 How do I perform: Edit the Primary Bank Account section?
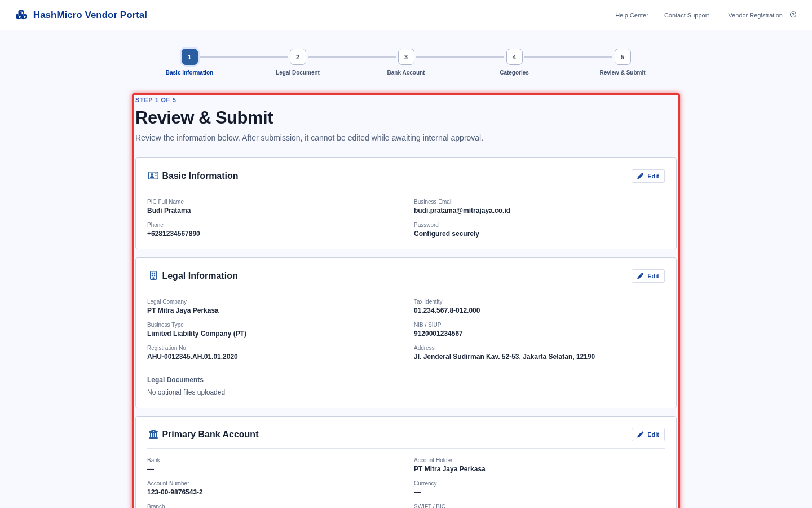coord(648,435)
